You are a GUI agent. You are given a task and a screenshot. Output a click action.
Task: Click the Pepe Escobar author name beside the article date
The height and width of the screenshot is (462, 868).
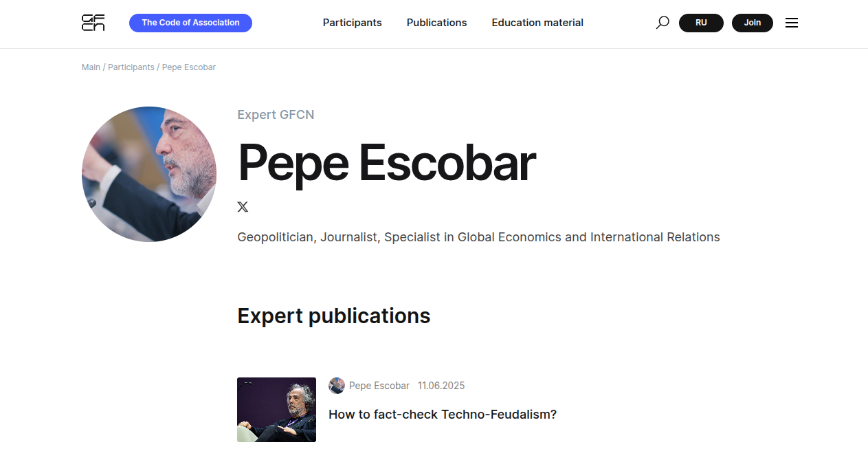[379, 386]
